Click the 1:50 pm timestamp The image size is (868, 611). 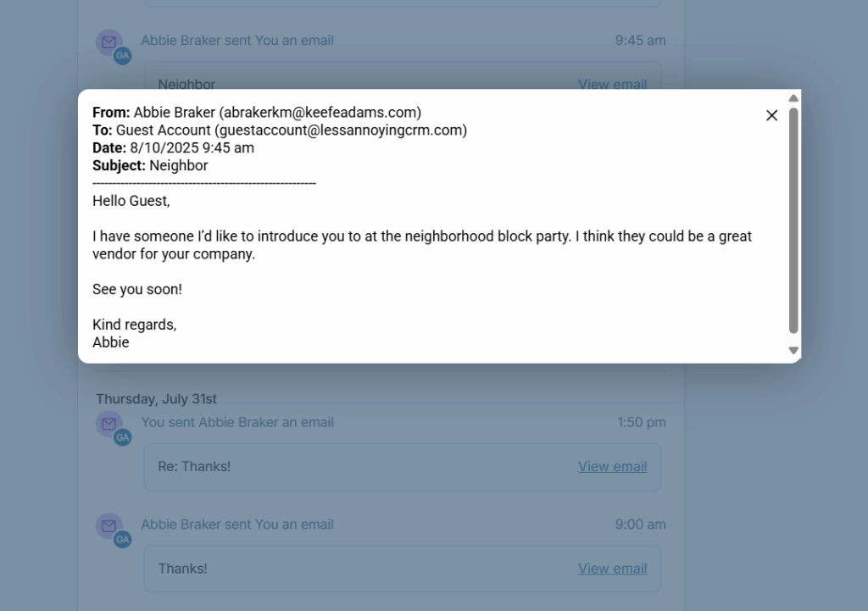coord(640,422)
